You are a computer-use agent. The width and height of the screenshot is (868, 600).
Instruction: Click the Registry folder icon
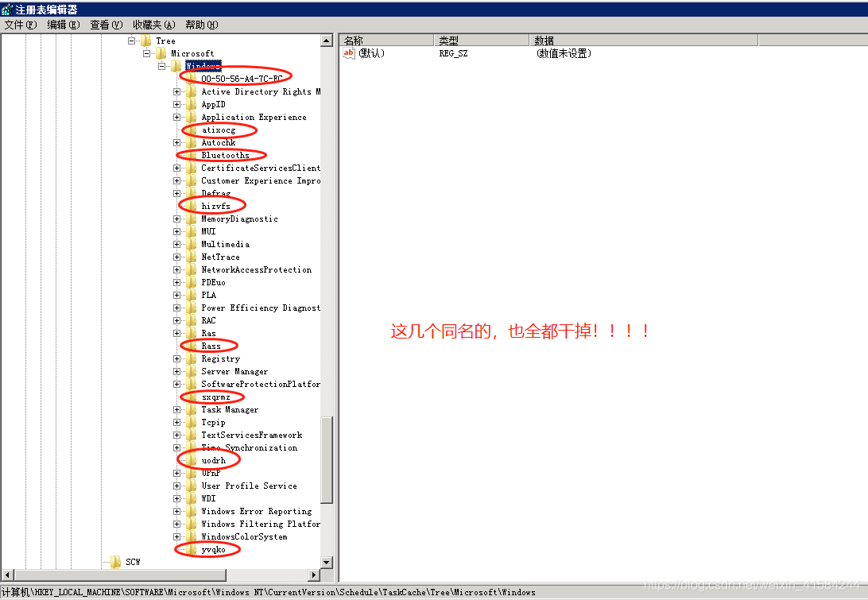pyautogui.click(x=192, y=358)
